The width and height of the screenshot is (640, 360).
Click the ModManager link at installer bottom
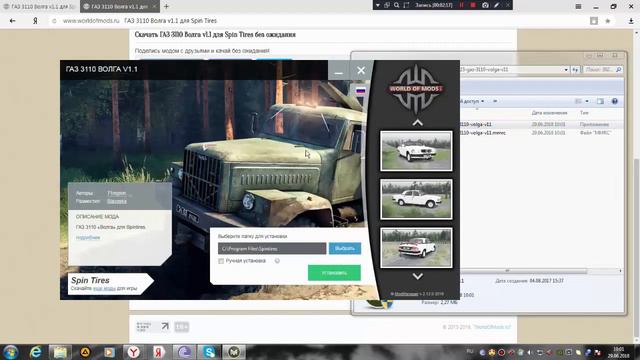coord(406,294)
